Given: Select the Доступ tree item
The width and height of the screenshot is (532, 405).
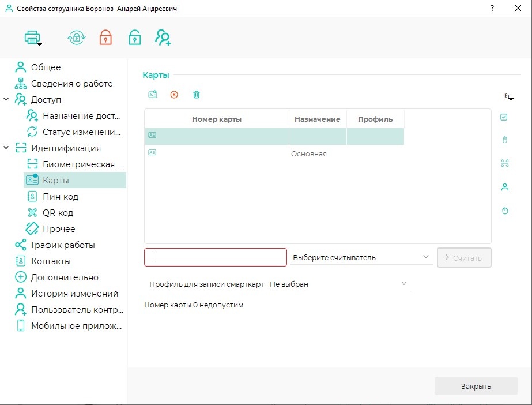Looking at the screenshot, I should pyautogui.click(x=46, y=99).
